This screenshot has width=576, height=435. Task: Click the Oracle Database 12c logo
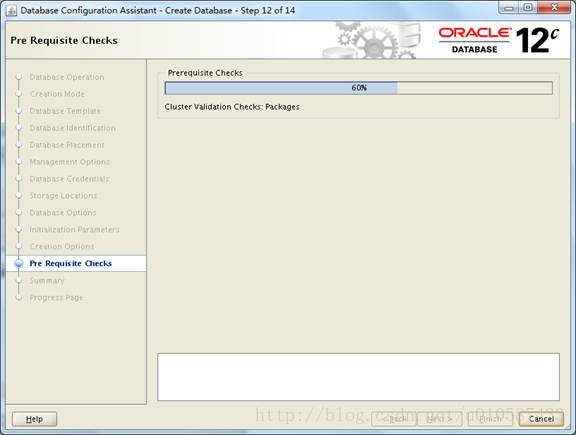pos(499,40)
